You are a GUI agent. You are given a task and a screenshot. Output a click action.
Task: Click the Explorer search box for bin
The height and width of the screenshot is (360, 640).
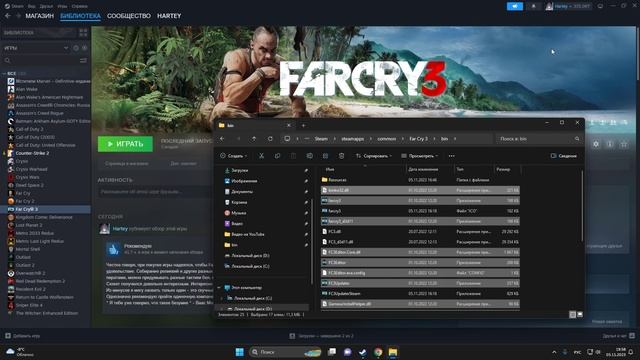(x=540, y=139)
